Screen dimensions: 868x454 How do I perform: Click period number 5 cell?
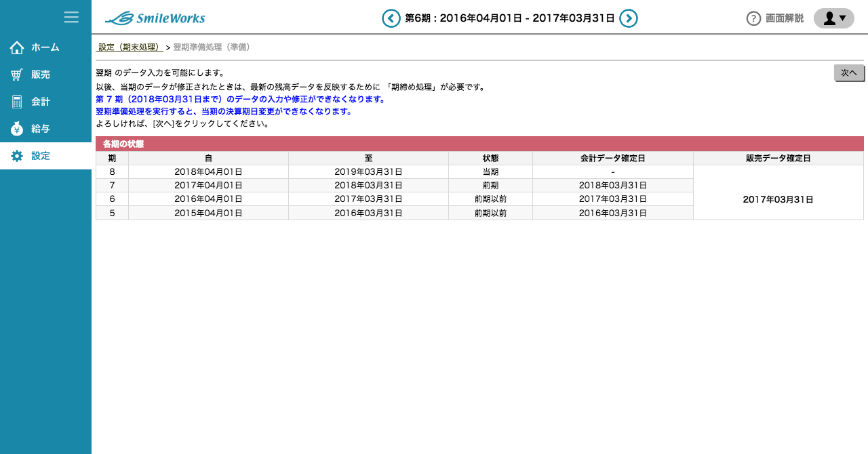(112, 213)
